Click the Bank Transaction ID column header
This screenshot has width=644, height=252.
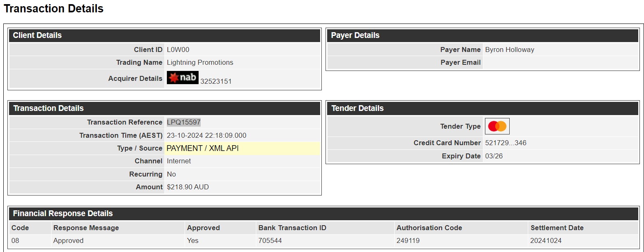coord(292,228)
